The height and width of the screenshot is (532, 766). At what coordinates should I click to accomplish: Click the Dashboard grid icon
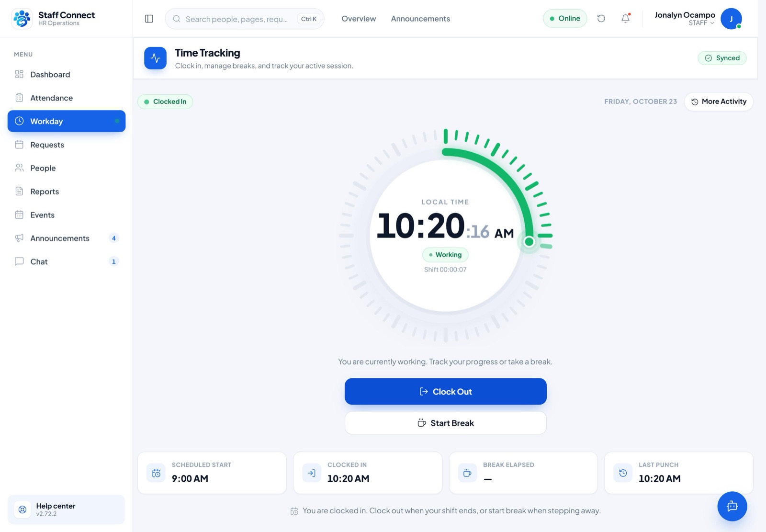pyautogui.click(x=19, y=74)
